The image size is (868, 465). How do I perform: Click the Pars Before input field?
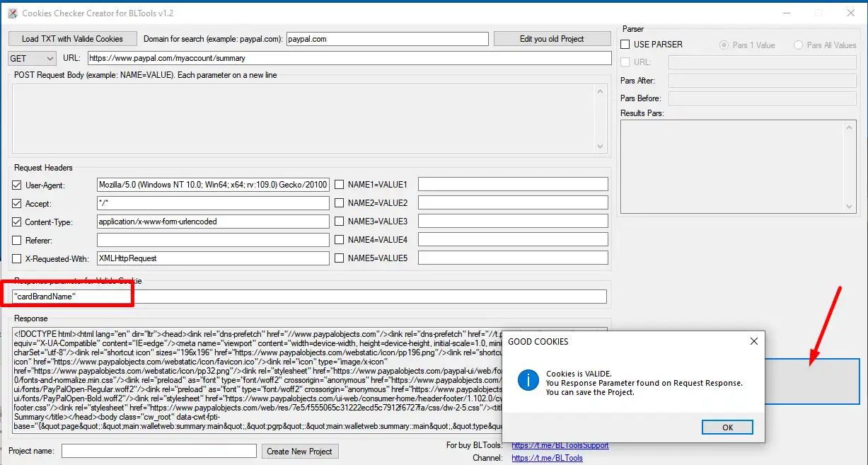[763, 98]
